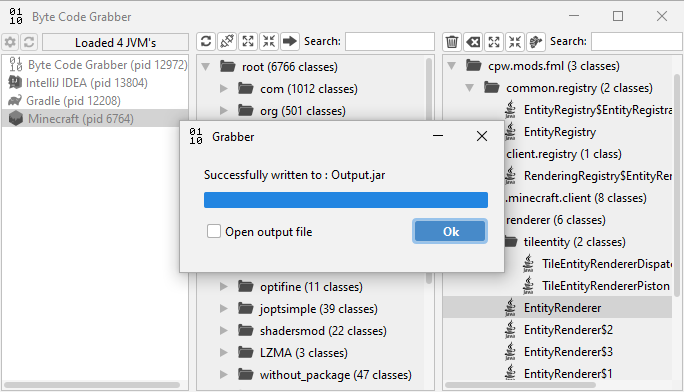The image size is (684, 392).
Task: Focus the middle panel Search field
Action: point(390,41)
